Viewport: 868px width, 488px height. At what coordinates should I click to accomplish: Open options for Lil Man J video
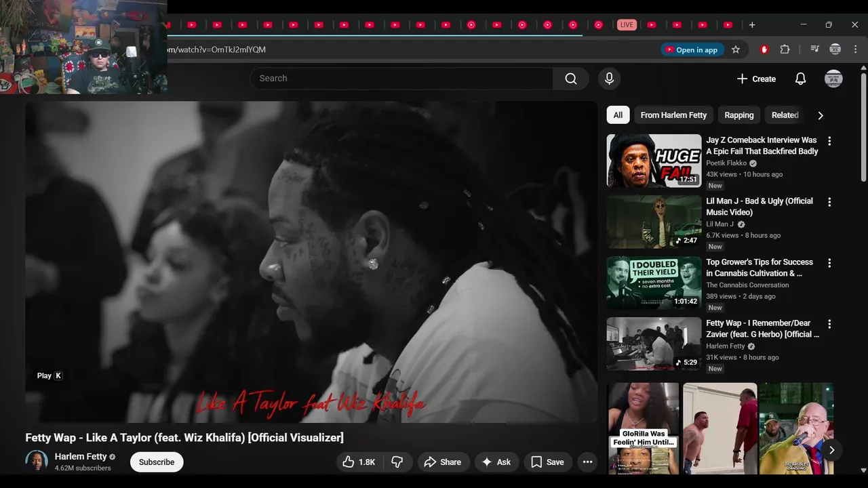tap(829, 202)
